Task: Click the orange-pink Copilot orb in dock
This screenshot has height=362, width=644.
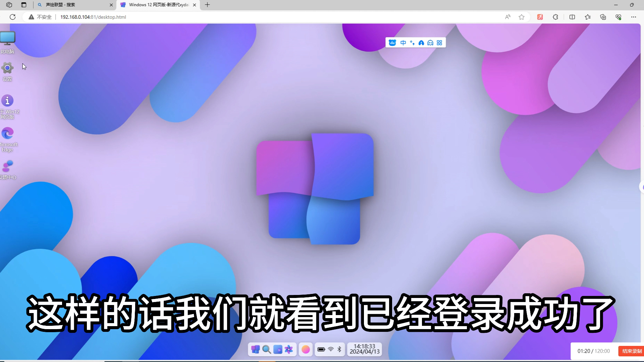Action: point(306,350)
